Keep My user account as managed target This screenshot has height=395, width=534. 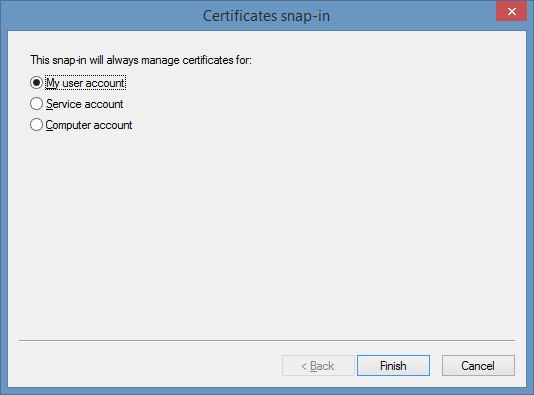click(36, 83)
